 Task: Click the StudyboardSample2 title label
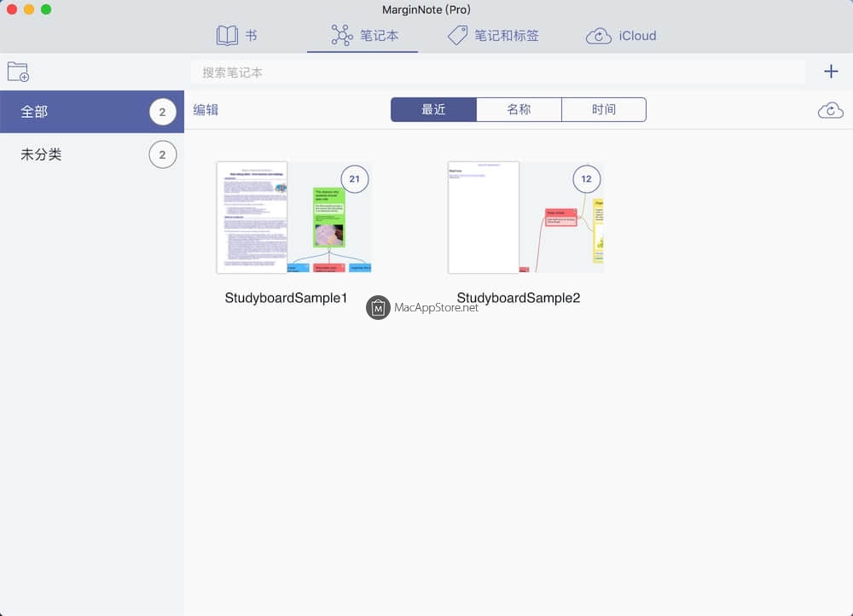point(519,298)
